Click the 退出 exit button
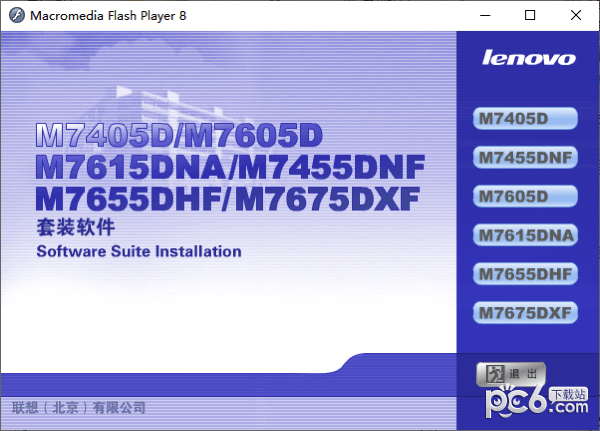The width and height of the screenshot is (600, 431). [511, 374]
